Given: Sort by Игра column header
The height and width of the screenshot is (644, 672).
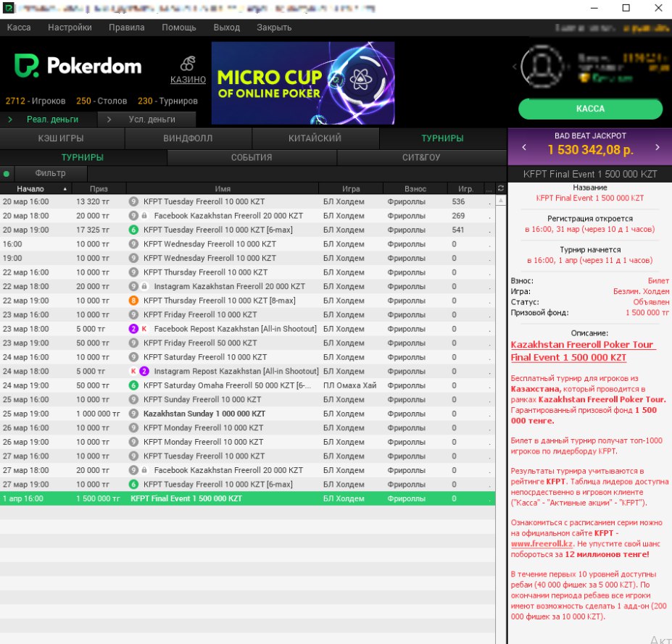Looking at the screenshot, I should pyautogui.click(x=351, y=189).
